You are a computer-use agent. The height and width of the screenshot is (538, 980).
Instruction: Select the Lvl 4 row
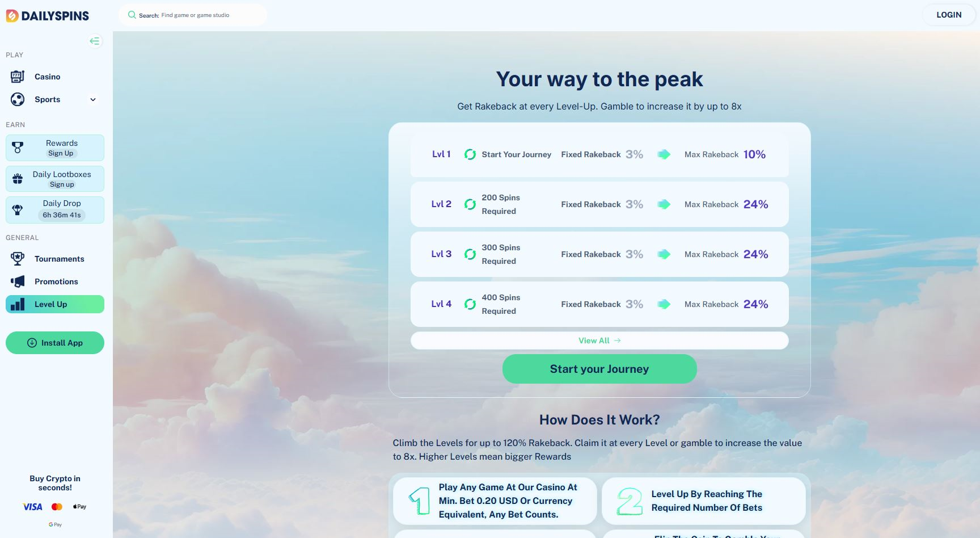click(599, 304)
